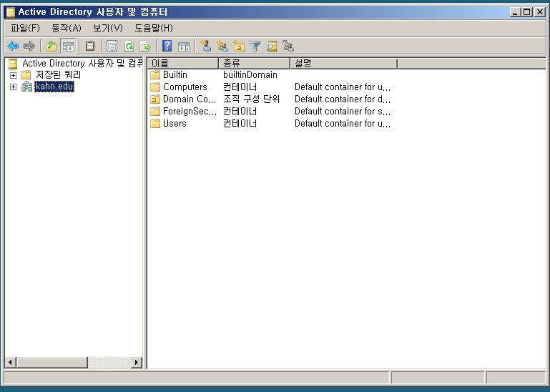Click the kahn.edu domain icon in tree
The width and height of the screenshot is (550, 392).
26,87
